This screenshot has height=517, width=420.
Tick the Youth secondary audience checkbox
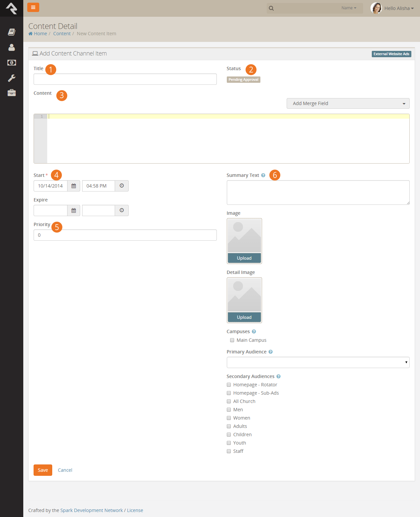[229, 443]
